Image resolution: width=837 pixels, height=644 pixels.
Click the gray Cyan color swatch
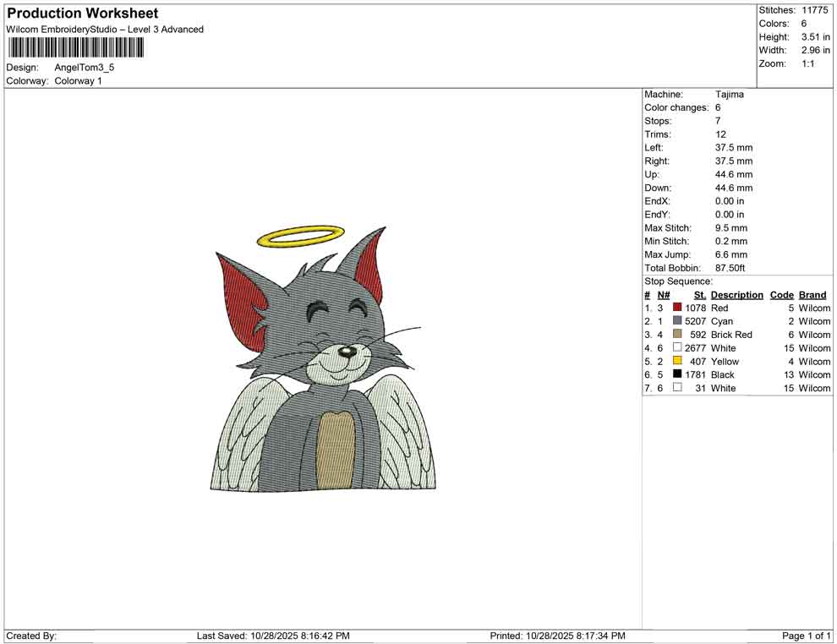677,320
